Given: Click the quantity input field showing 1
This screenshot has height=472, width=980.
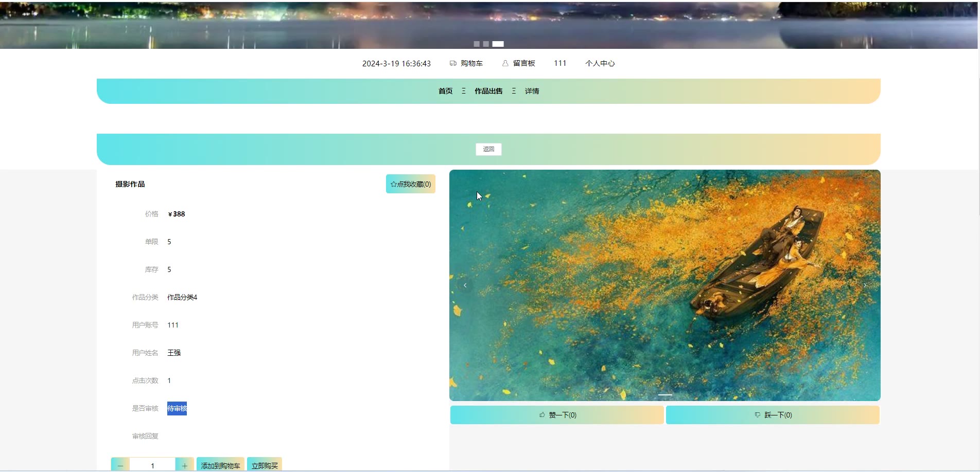Looking at the screenshot, I should (152, 465).
